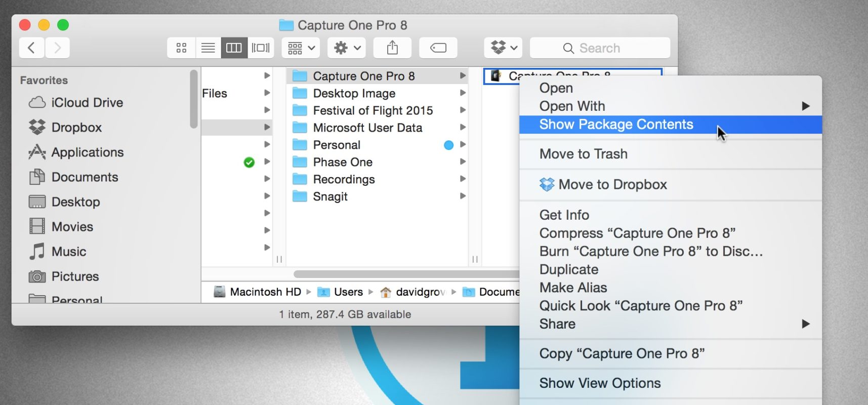Select Cover Flow view button
The image size is (868, 405).
(261, 48)
